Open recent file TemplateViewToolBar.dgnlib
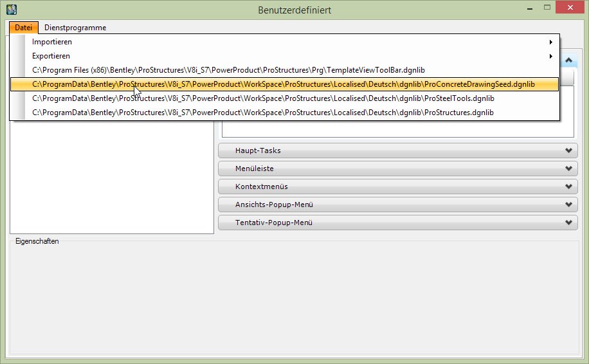This screenshot has width=589, height=364. [x=284, y=70]
